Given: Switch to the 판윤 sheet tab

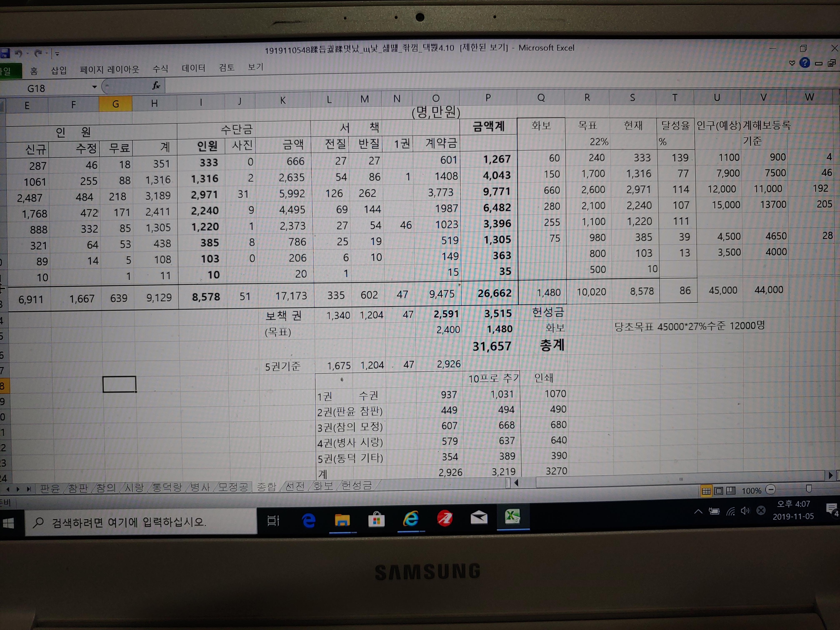Looking at the screenshot, I should click(50, 488).
